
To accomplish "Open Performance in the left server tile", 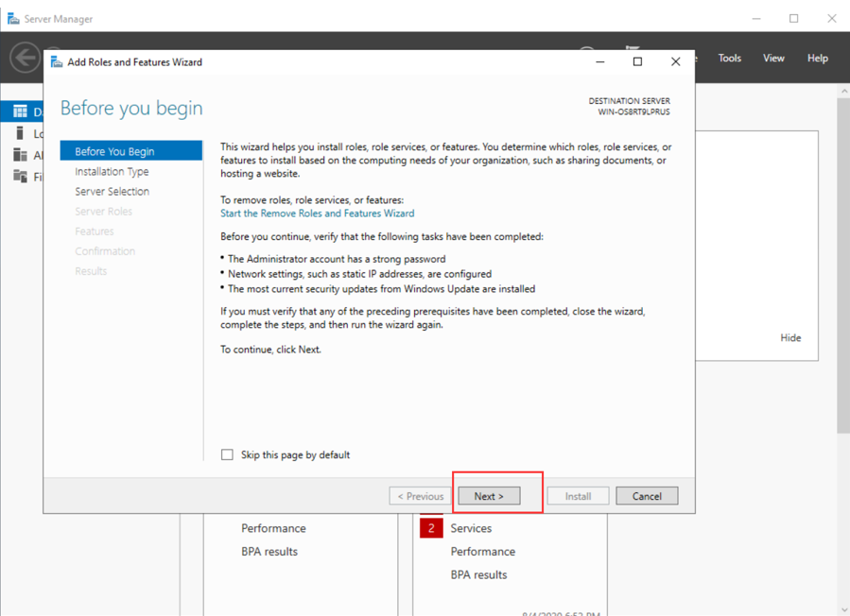I will (x=273, y=528).
